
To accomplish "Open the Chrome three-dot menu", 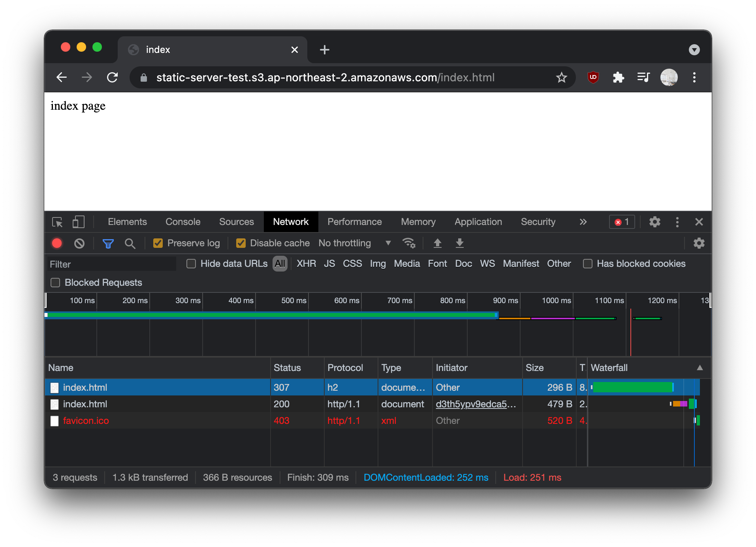I will click(694, 77).
